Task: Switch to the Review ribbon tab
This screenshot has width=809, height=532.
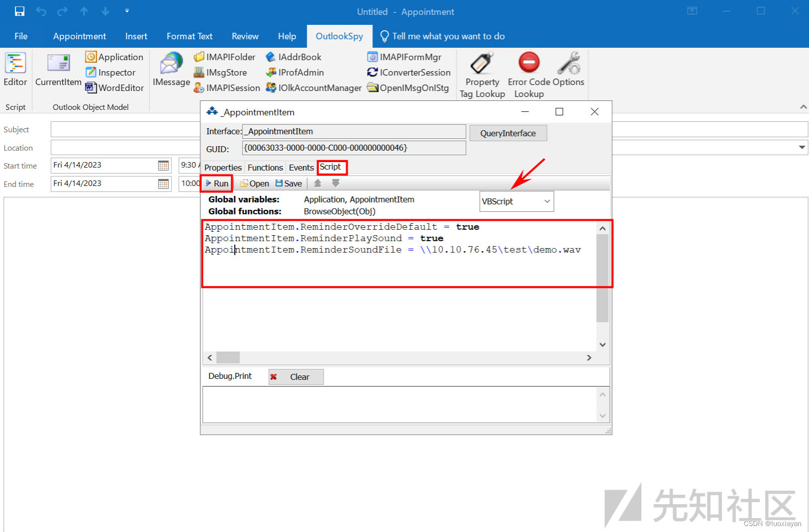Action: click(245, 36)
